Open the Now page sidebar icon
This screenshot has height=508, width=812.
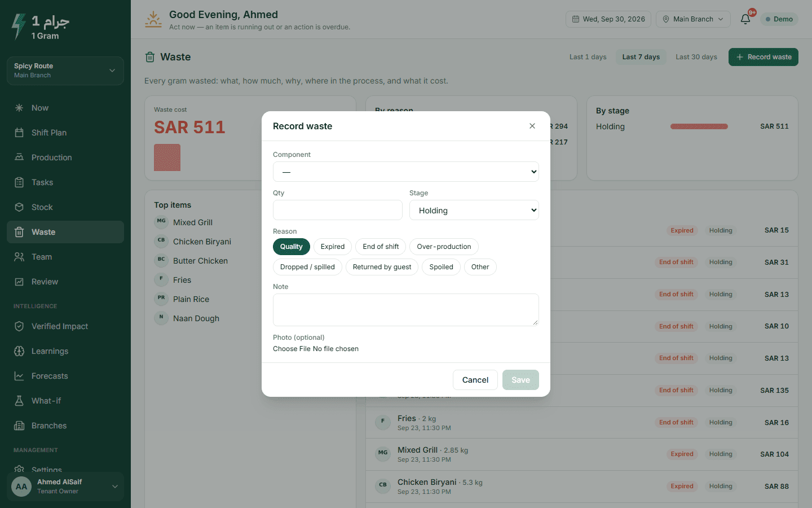click(x=19, y=108)
